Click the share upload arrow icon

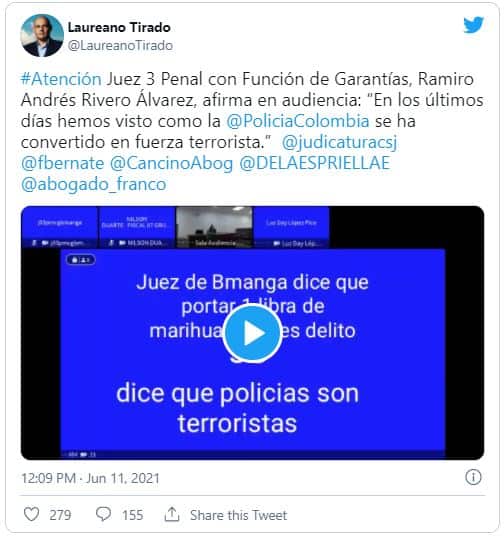(172, 514)
